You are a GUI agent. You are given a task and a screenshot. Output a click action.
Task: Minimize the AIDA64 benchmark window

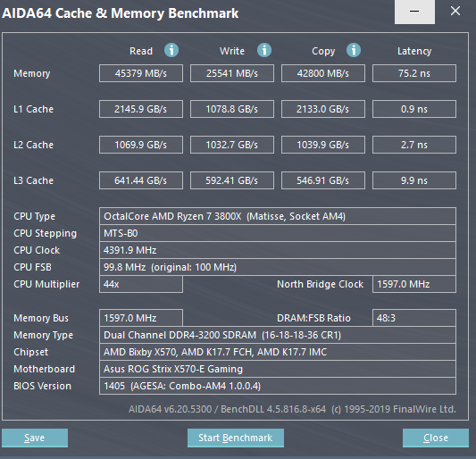coord(414,12)
